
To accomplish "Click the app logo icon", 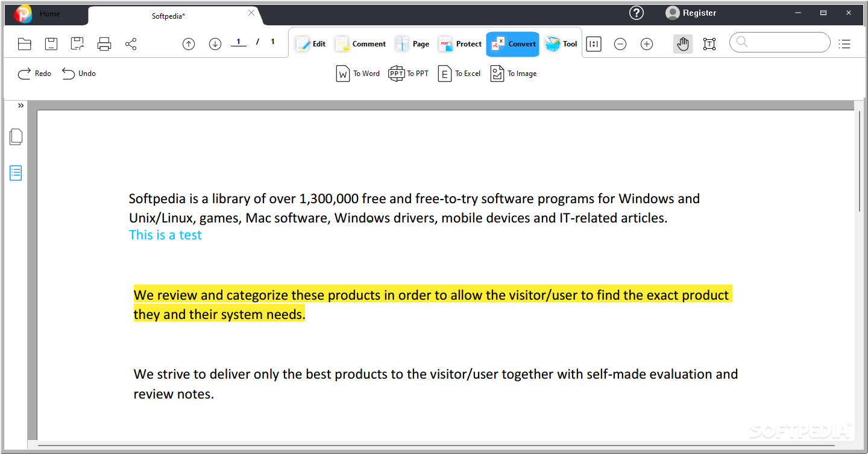I will pos(23,13).
